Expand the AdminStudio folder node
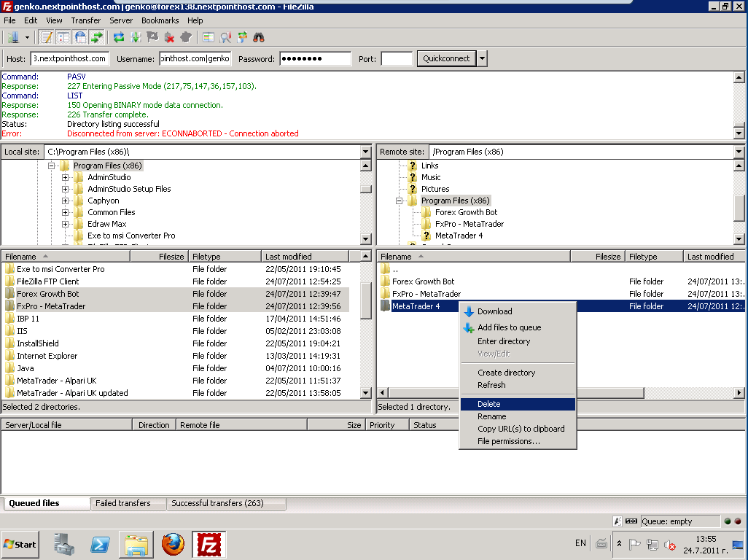This screenshot has height=560, width=748. (x=65, y=177)
